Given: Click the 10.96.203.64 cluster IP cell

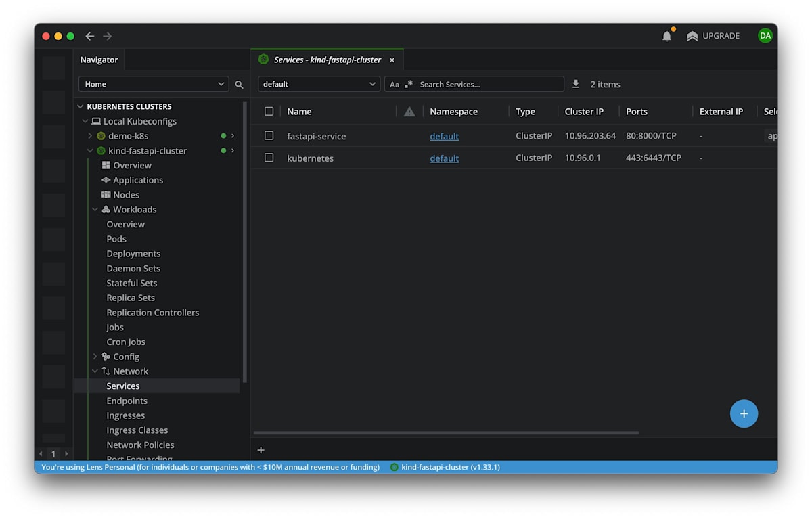Looking at the screenshot, I should [x=590, y=136].
